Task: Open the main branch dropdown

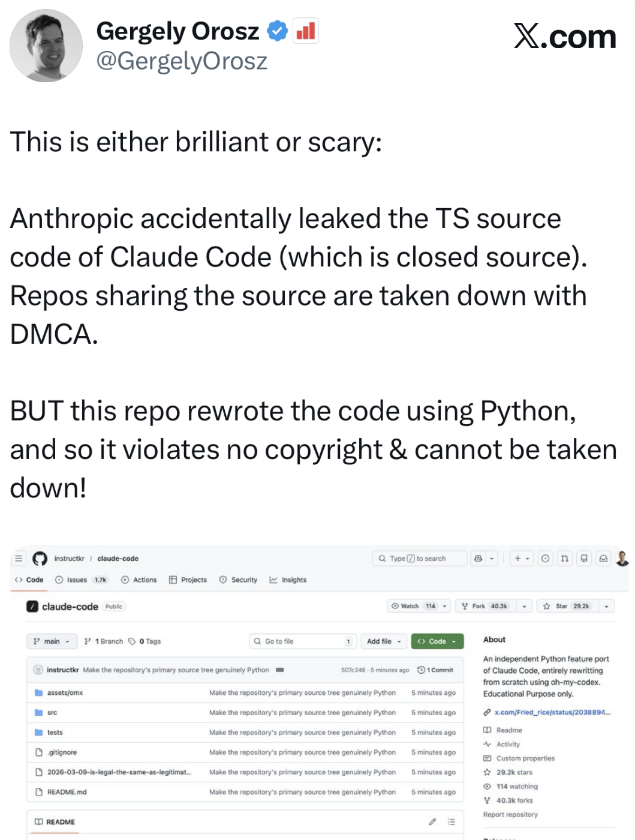Action: [x=52, y=641]
